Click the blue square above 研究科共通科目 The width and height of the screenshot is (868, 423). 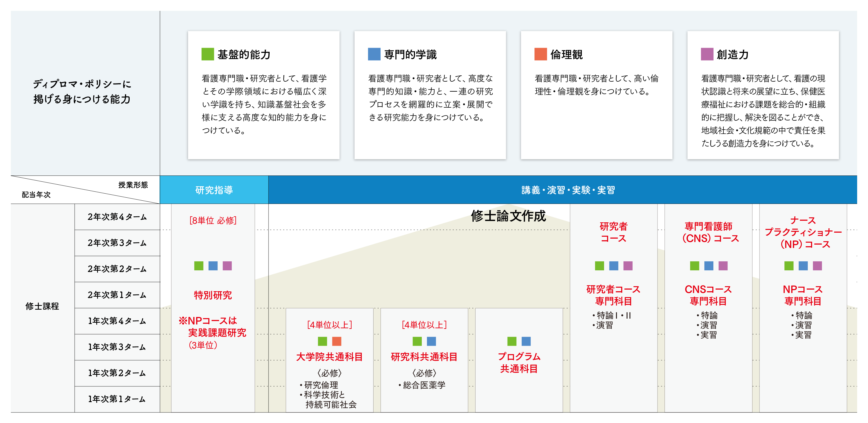pyautogui.click(x=431, y=341)
